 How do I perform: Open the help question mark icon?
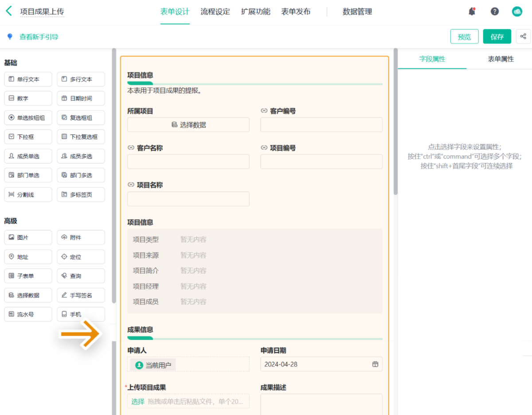click(x=495, y=12)
